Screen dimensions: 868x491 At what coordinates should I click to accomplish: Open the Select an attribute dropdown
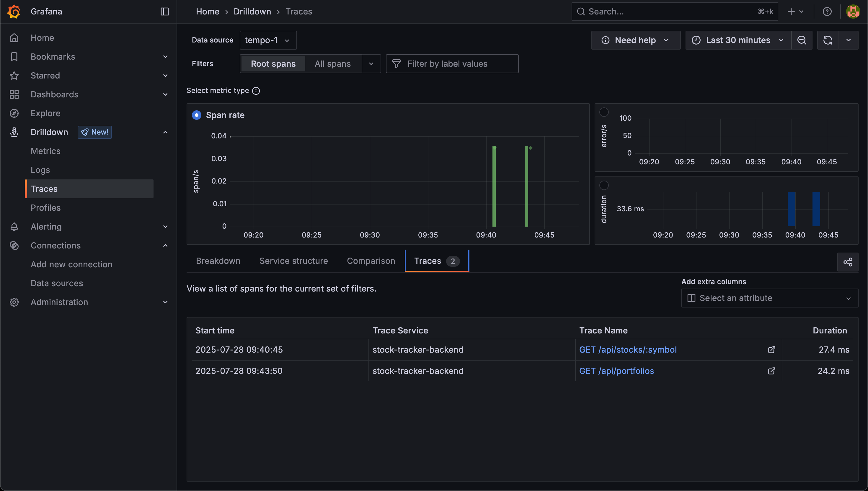(x=769, y=298)
